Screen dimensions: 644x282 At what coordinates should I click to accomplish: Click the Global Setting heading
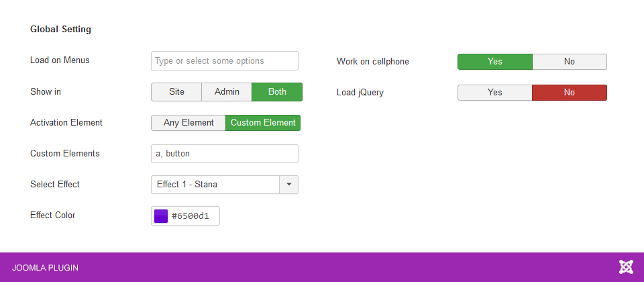coord(60,30)
